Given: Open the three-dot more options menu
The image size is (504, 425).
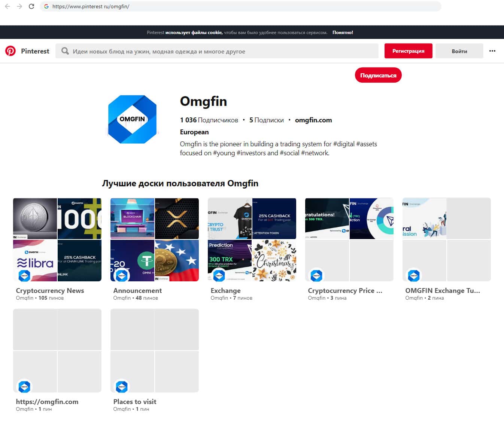Looking at the screenshot, I should 492,51.
